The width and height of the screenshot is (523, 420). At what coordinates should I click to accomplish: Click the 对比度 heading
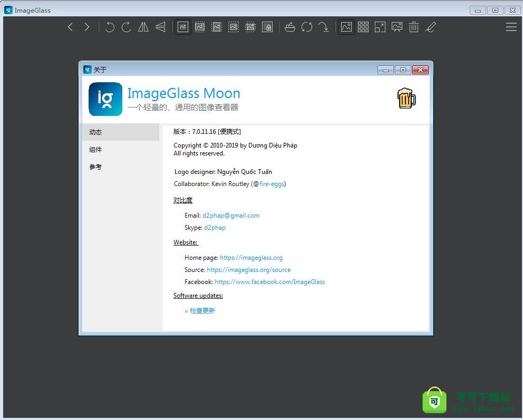click(x=183, y=200)
